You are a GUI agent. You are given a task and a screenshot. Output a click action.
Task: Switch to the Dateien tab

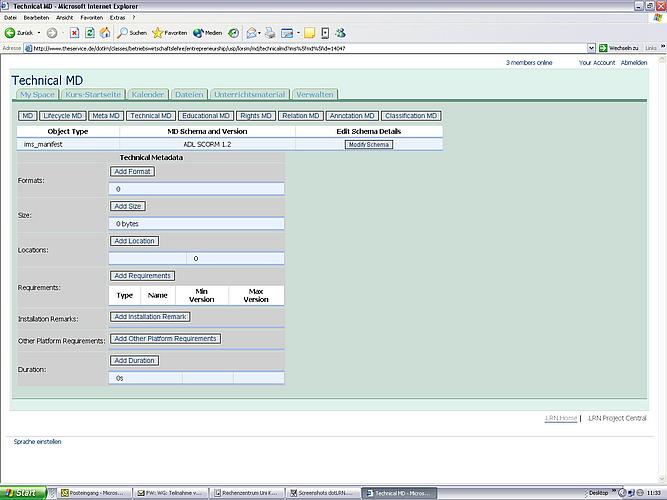pos(189,94)
